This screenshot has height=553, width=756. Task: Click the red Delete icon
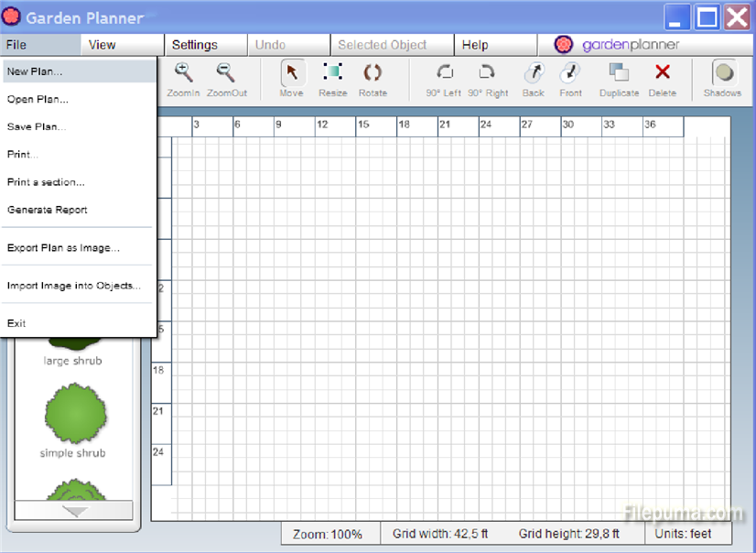662,73
